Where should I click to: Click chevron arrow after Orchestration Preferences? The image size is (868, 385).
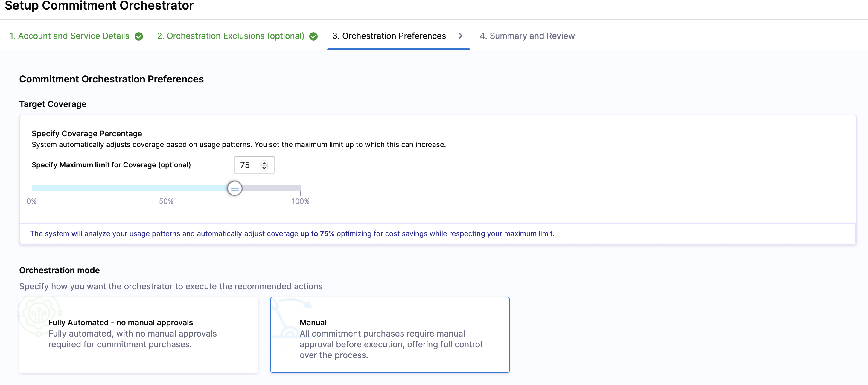(461, 36)
